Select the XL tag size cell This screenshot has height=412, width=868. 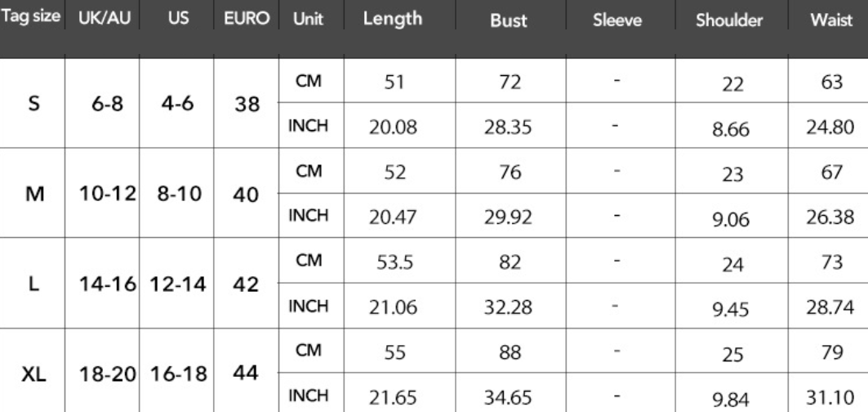click(33, 375)
